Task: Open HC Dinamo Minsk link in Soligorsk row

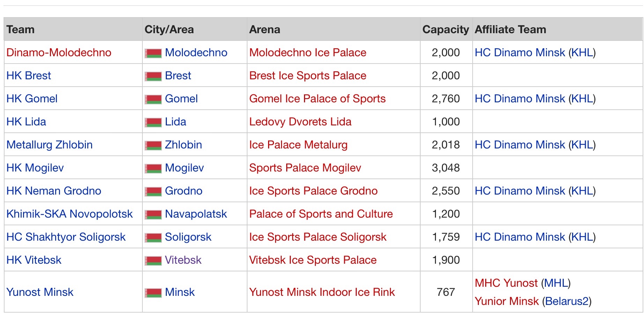Action: (x=520, y=237)
